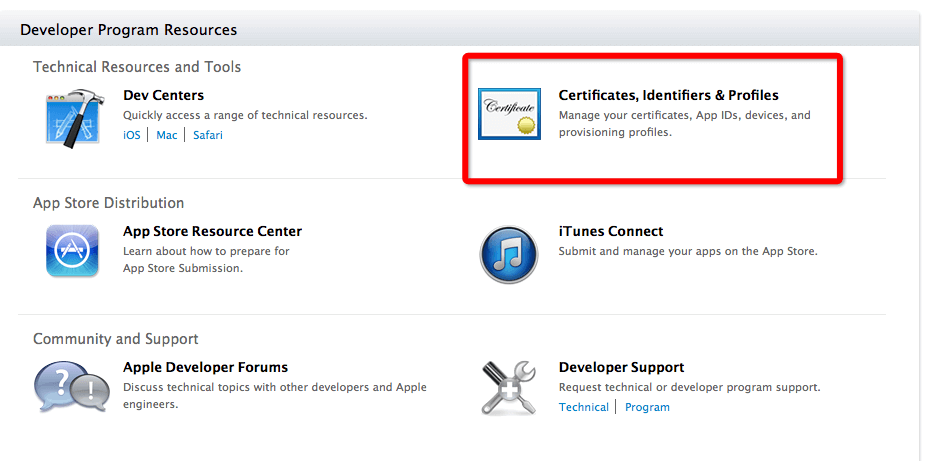Open the Safari dev center link

[x=208, y=135]
